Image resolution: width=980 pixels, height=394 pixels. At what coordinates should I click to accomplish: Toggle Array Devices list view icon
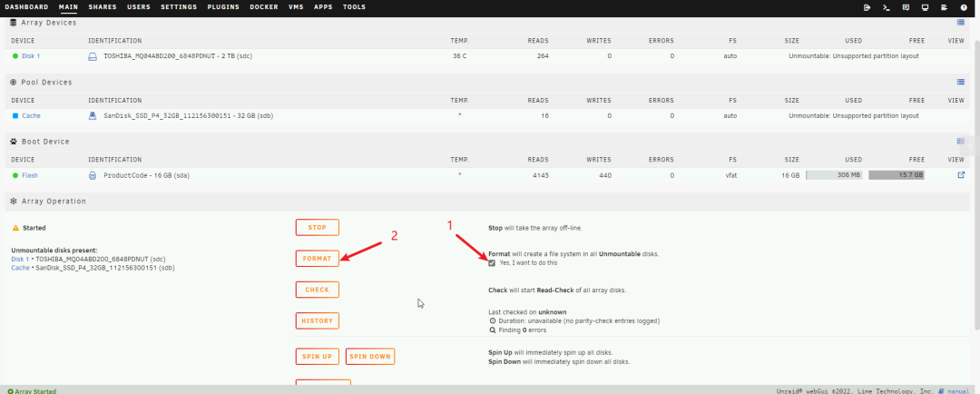pyautogui.click(x=961, y=22)
